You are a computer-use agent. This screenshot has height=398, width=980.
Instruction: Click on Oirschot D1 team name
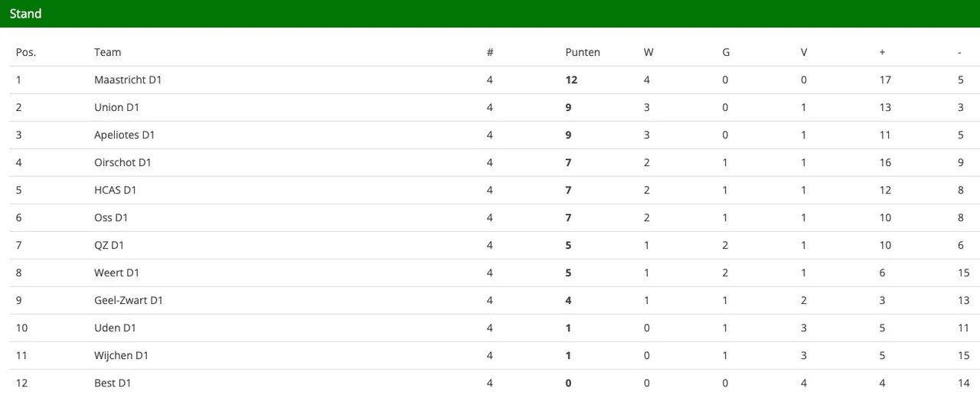pos(122,162)
